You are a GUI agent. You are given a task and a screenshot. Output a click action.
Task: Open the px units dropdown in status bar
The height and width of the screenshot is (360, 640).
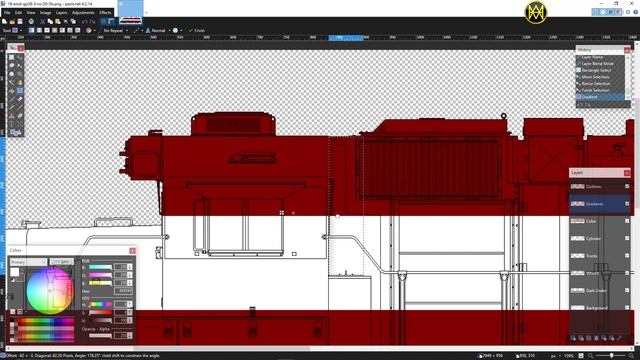pos(556,356)
